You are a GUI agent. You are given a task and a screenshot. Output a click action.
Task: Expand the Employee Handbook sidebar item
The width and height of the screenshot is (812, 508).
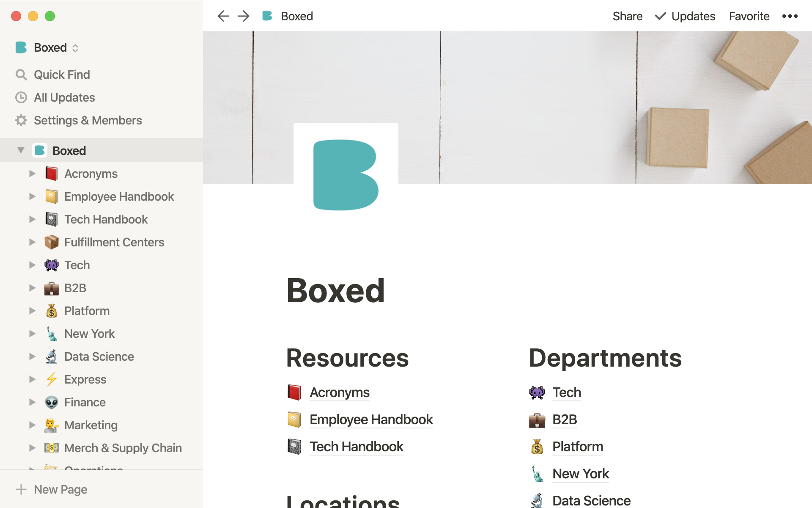(32, 197)
